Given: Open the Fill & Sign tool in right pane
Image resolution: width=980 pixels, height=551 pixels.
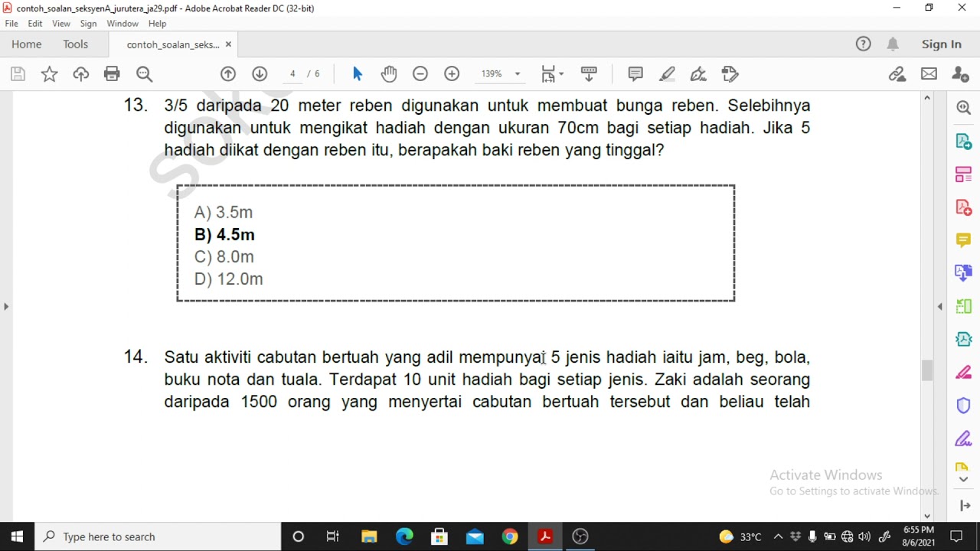Looking at the screenshot, I should pyautogui.click(x=963, y=439).
